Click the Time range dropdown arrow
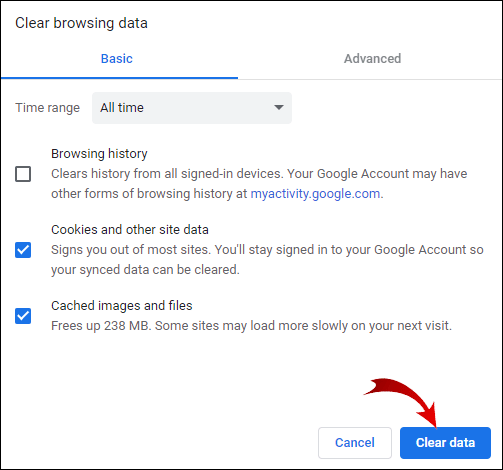This screenshot has width=503, height=470. point(279,107)
